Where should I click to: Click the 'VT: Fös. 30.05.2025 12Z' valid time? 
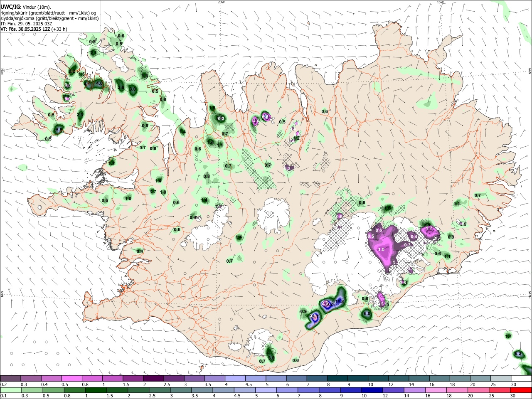[25, 29]
